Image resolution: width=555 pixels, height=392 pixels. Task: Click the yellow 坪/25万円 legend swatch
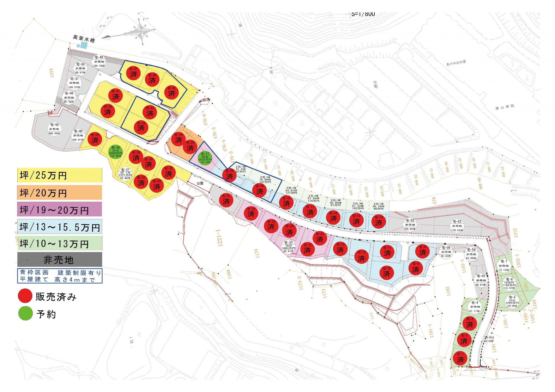[60, 175]
